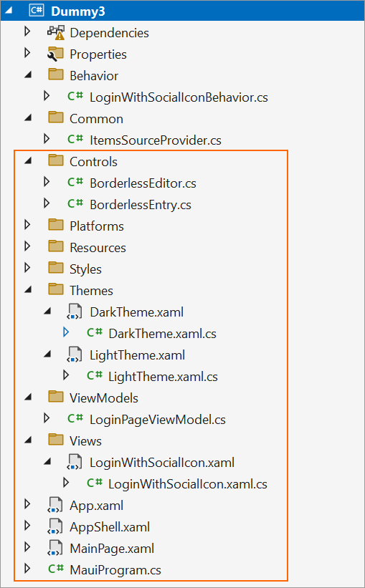Click the C# icon of BorderlessEntry.cs

(x=75, y=204)
